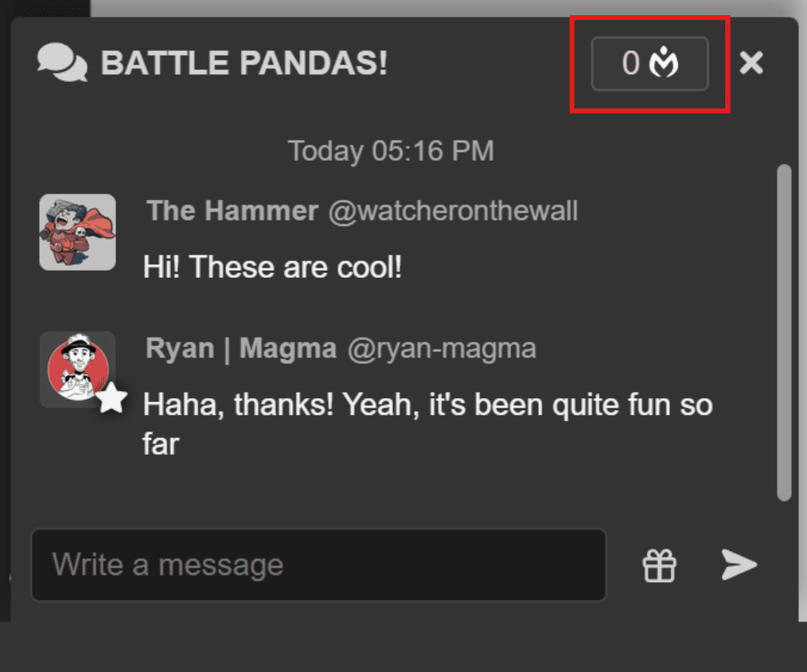Open the gift icon next to the message box
The height and width of the screenshot is (672, 807).
click(660, 565)
